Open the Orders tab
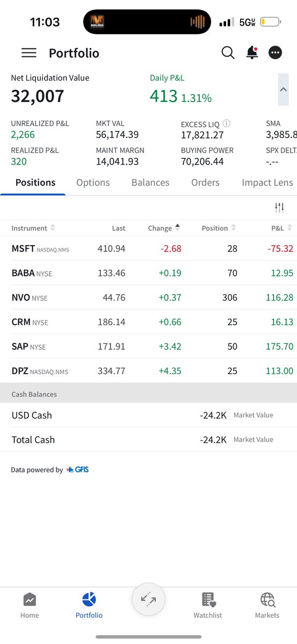297x644 pixels. (205, 182)
